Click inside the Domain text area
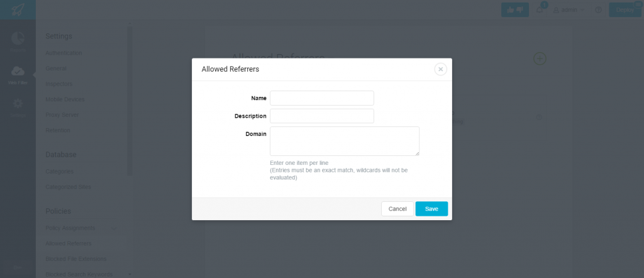 click(x=345, y=142)
